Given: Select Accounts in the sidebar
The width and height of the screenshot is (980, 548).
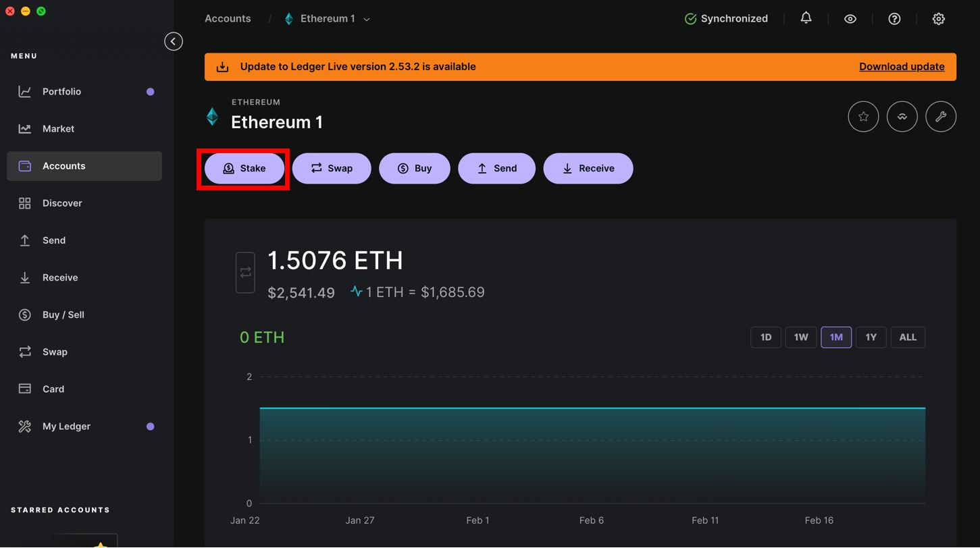Looking at the screenshot, I should click(x=84, y=166).
